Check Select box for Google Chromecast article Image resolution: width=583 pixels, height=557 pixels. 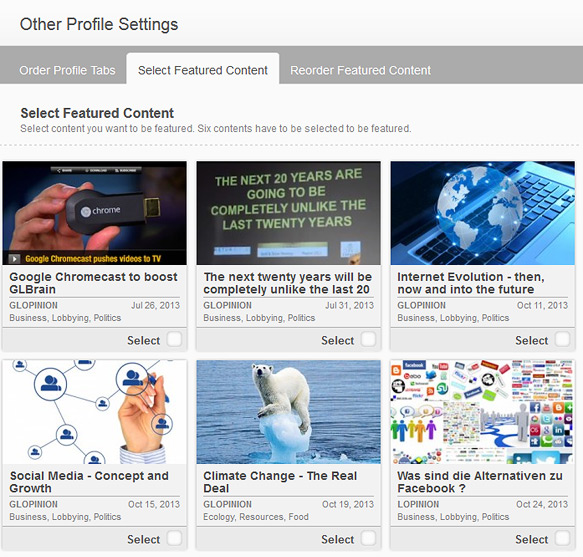point(174,339)
